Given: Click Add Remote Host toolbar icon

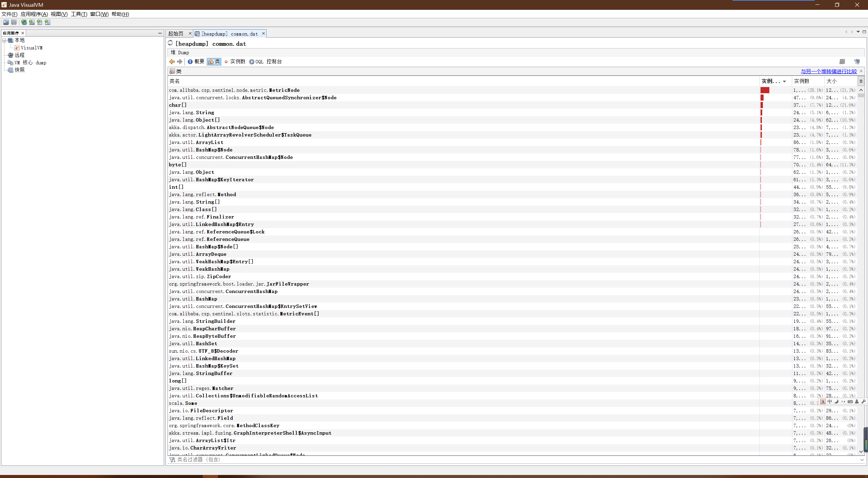Looking at the screenshot, I should point(24,22).
